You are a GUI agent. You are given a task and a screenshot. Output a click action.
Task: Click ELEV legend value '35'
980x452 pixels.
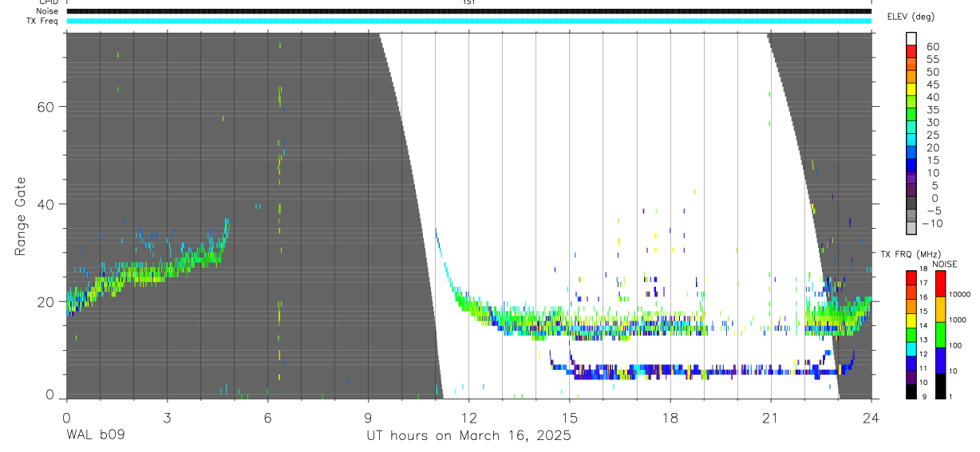click(x=932, y=110)
